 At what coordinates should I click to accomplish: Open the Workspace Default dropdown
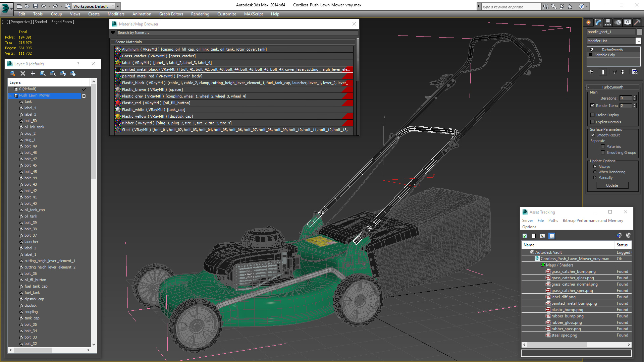[x=94, y=6]
